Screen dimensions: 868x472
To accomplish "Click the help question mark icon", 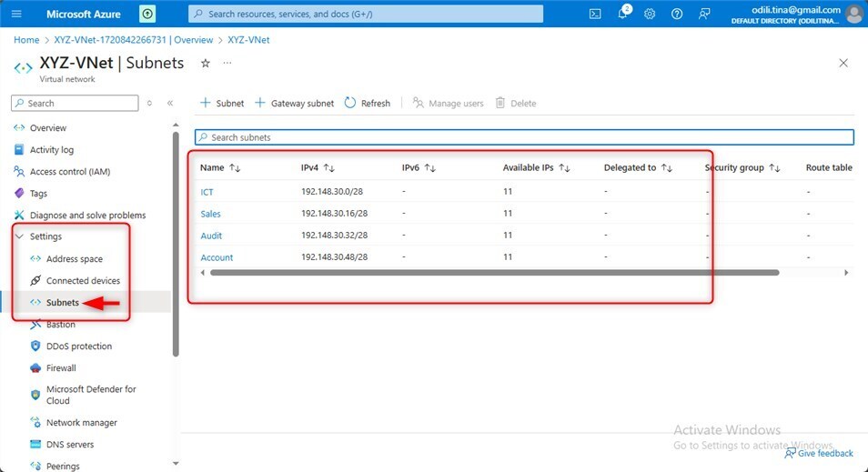I will coord(677,14).
